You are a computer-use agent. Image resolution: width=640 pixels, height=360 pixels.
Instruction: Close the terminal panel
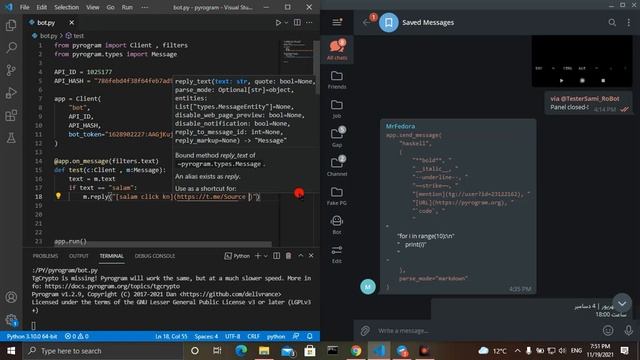[x=311, y=256]
